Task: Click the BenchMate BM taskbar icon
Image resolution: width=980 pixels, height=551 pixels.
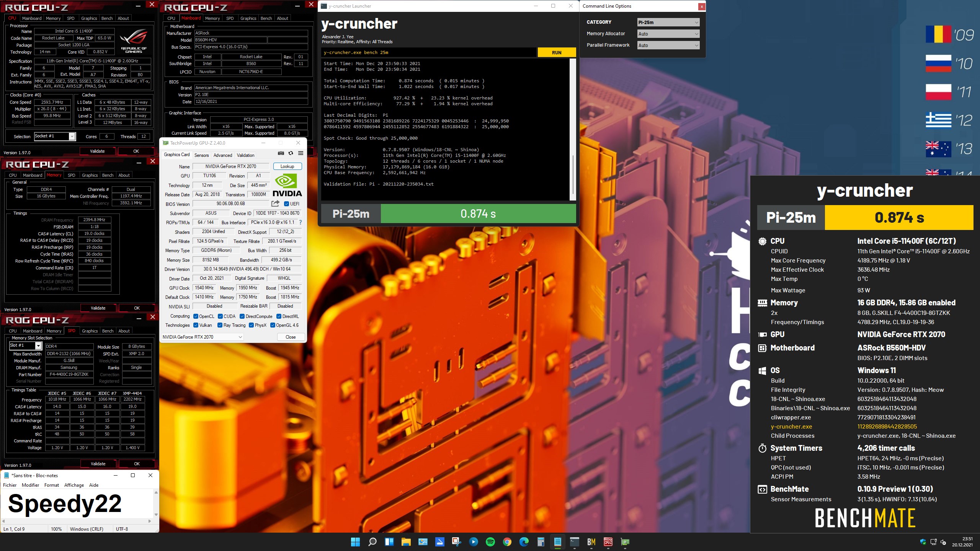Action: click(x=591, y=542)
